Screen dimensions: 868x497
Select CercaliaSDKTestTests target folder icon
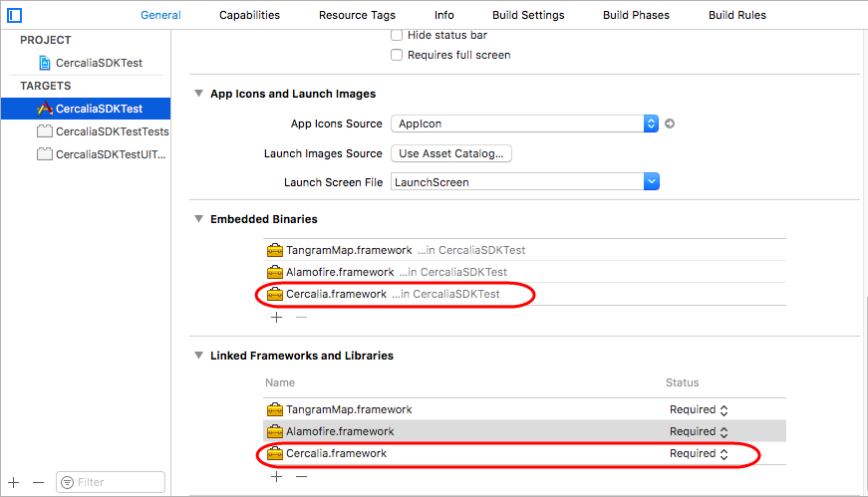(x=45, y=131)
